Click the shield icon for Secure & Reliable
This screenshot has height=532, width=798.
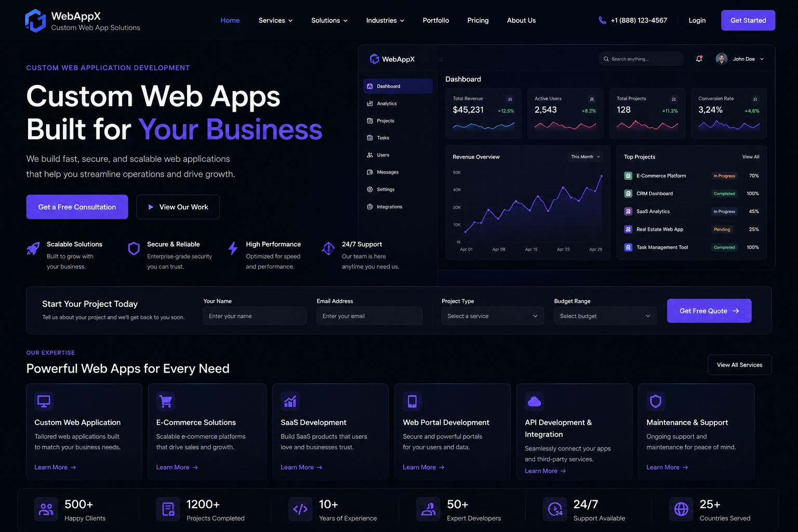[134, 249]
